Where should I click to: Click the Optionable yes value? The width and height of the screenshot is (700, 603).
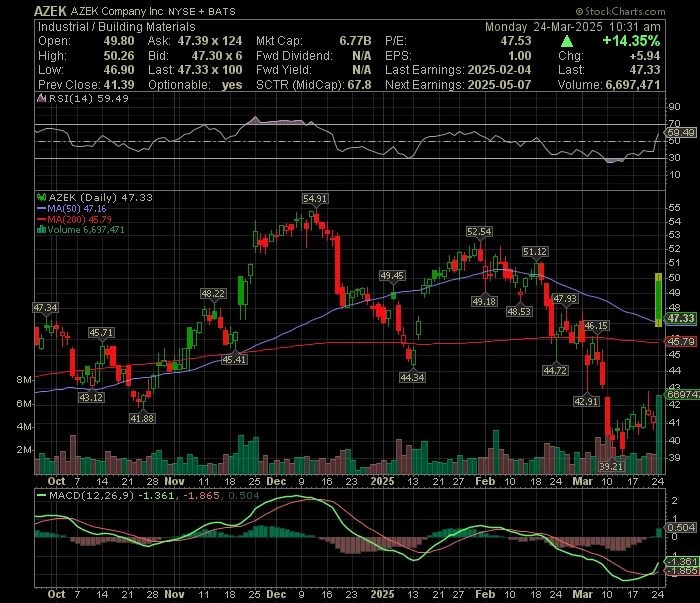(232, 85)
